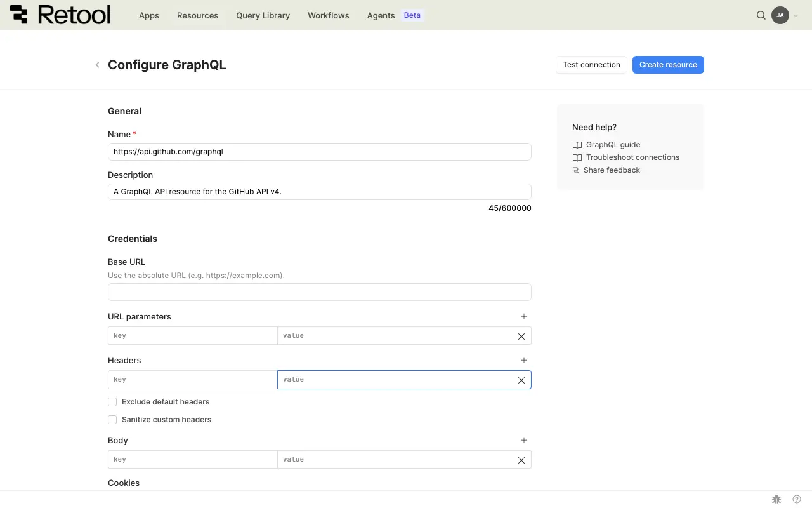Click the help question mark icon
This screenshot has width=812, height=508.
tap(797, 499)
